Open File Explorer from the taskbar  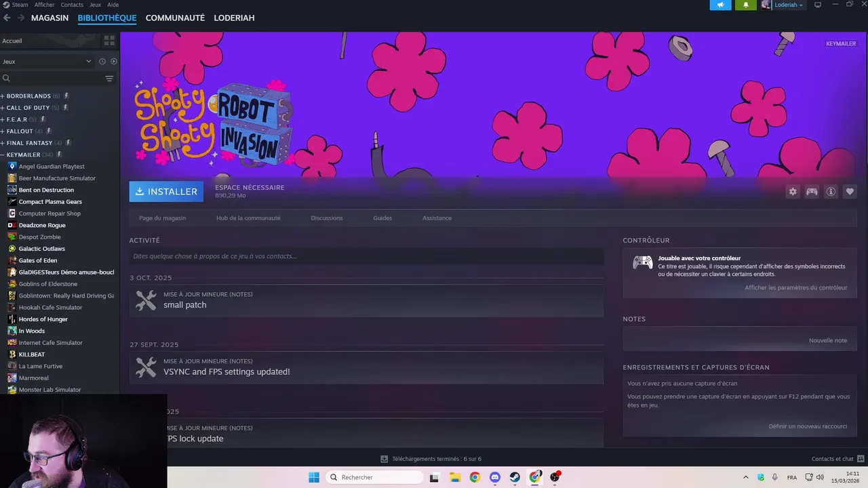click(x=455, y=477)
